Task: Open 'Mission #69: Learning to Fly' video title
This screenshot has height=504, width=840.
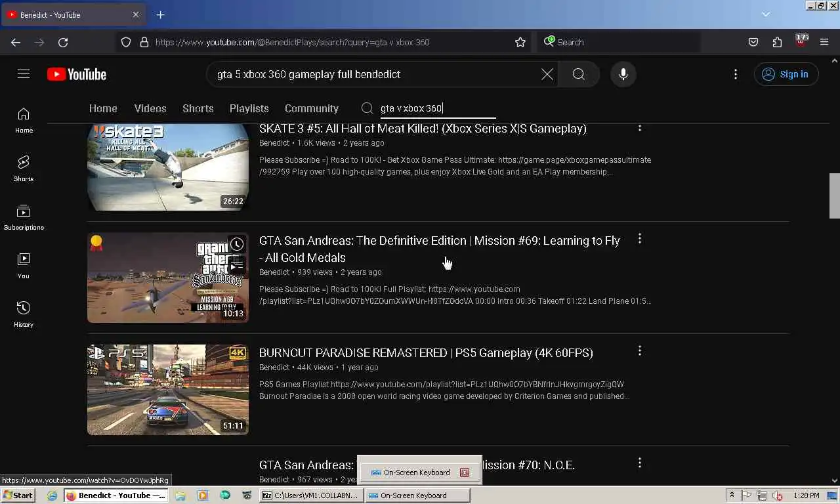Action: click(x=440, y=249)
